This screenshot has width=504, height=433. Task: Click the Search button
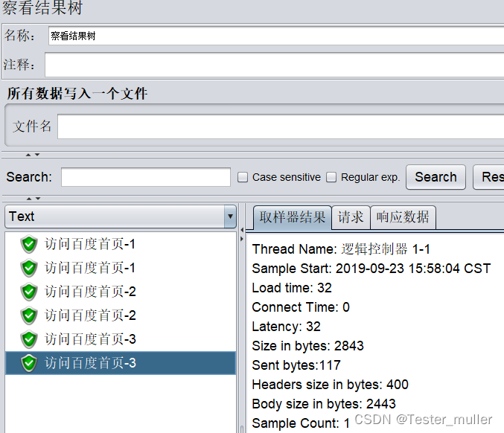click(x=436, y=177)
